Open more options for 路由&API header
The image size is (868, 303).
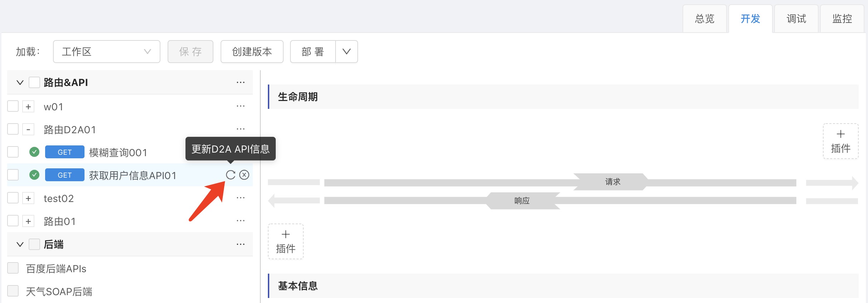coord(240,82)
